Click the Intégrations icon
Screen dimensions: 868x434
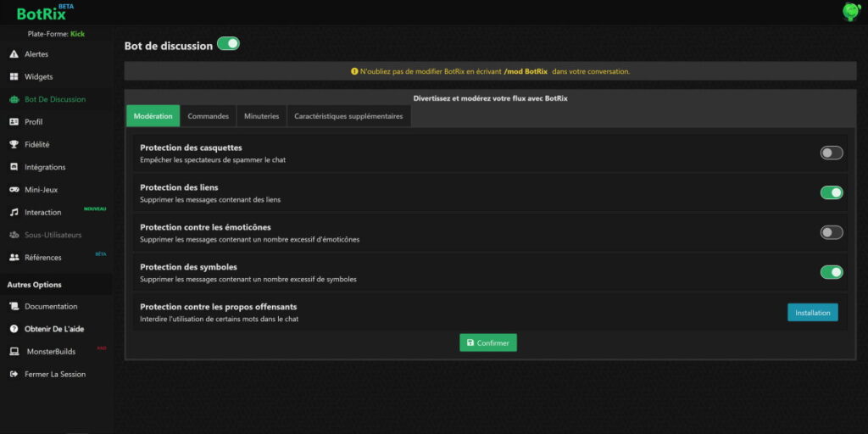(x=14, y=167)
